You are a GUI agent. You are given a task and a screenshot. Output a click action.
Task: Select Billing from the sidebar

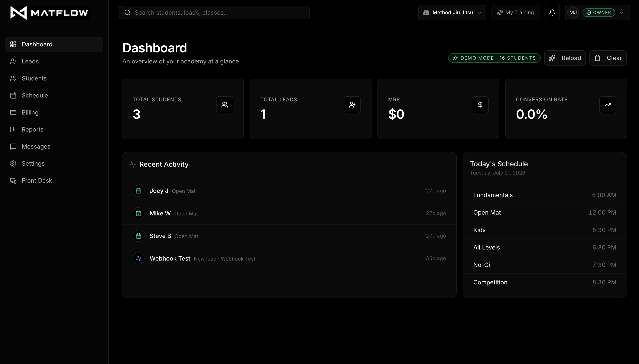54,112
